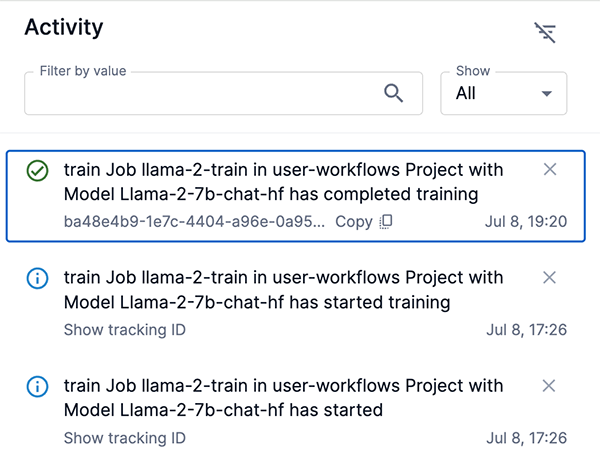Close the bottom Jul 8, 17:26 notification

coord(549,386)
